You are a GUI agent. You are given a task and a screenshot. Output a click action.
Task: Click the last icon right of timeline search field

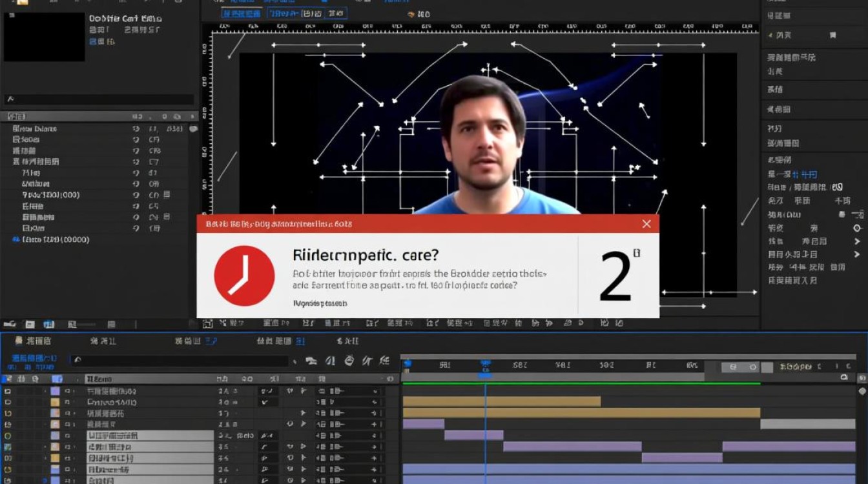pos(384,361)
